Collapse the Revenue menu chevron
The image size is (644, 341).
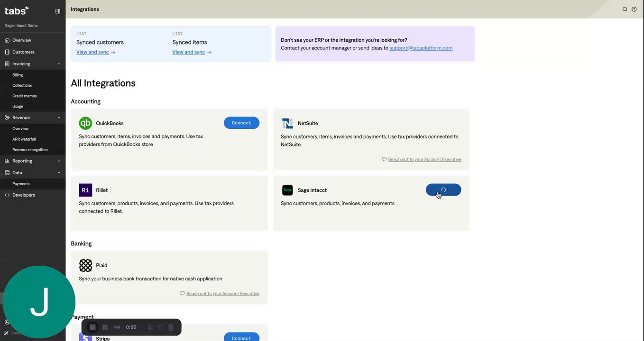pos(59,117)
